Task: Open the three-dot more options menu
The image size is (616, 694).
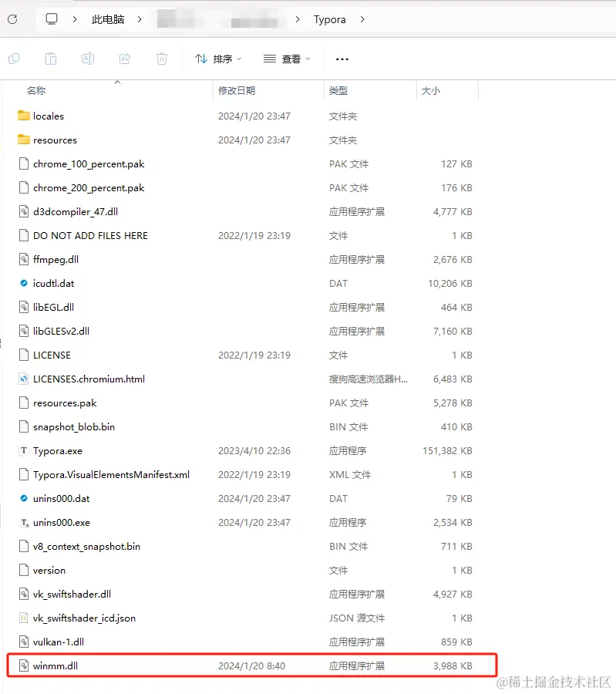Action: coord(342,59)
